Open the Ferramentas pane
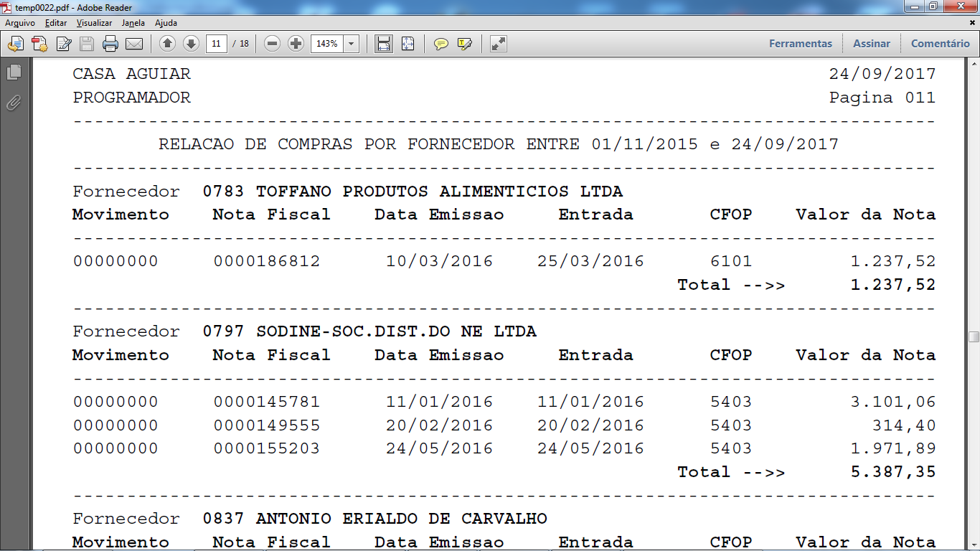Viewport: 980px width, 551px height. point(801,44)
